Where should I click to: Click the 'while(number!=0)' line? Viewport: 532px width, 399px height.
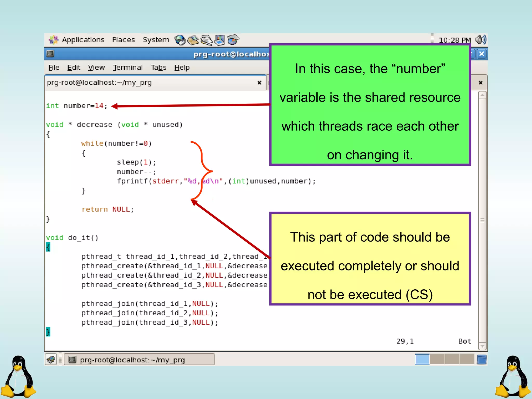tap(116, 143)
